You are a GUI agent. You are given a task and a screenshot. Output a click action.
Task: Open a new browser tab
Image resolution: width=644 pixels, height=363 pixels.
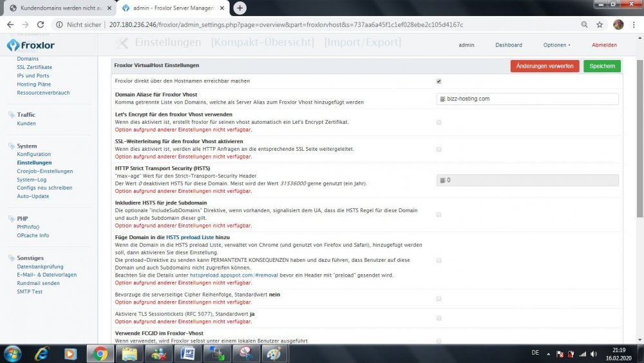coord(240,8)
